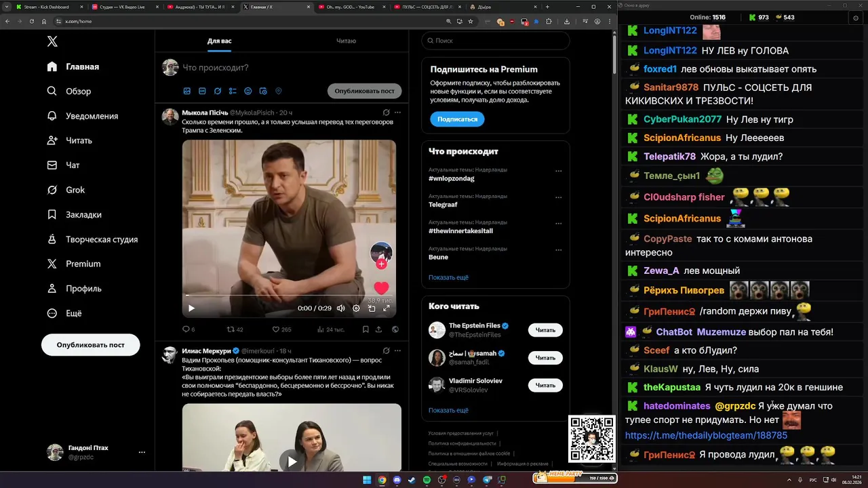Like the post with 265 likes
Viewport: 868px width, 488px height.
click(281, 329)
